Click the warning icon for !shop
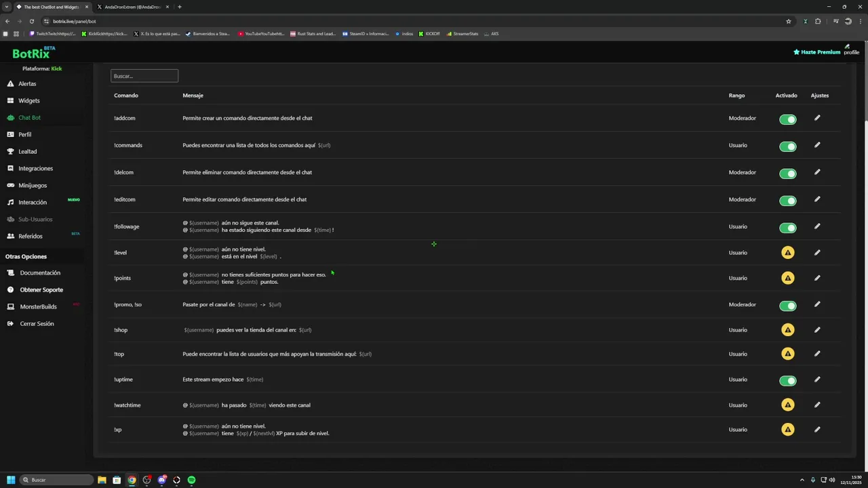868x488 pixels. point(787,330)
